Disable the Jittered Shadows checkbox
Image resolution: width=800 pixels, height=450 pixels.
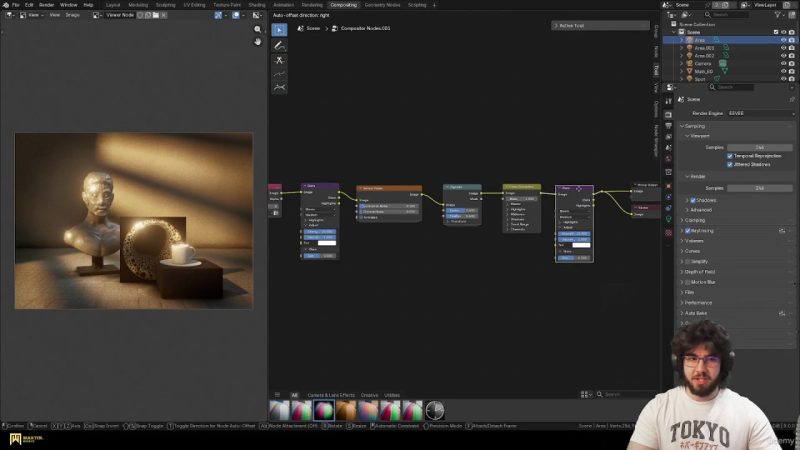pyautogui.click(x=730, y=164)
